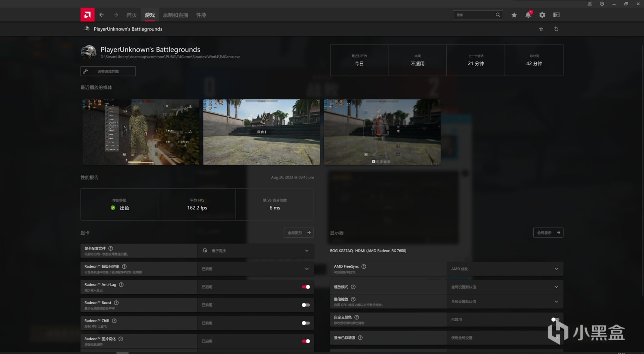Go forward with the right arrow
Image resolution: width=644 pixels, height=354 pixels.
116,15
